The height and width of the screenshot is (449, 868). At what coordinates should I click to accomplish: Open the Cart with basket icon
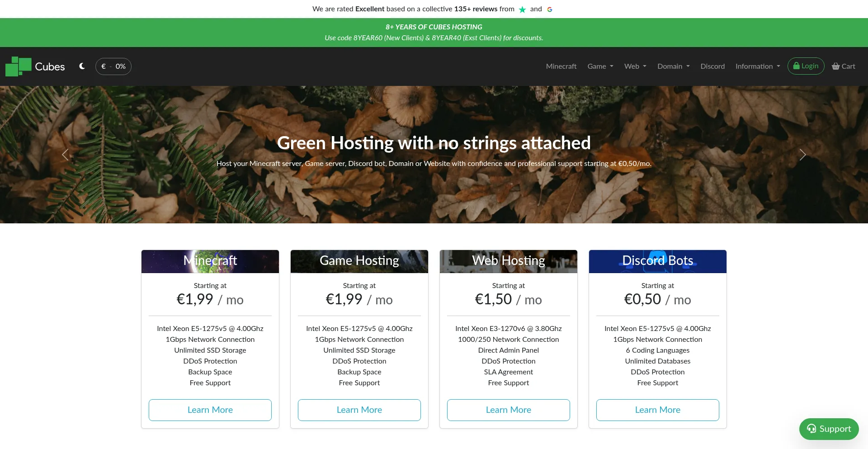click(843, 66)
